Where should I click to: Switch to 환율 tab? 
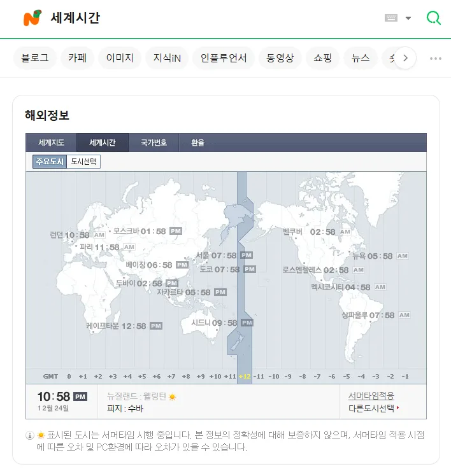(197, 143)
